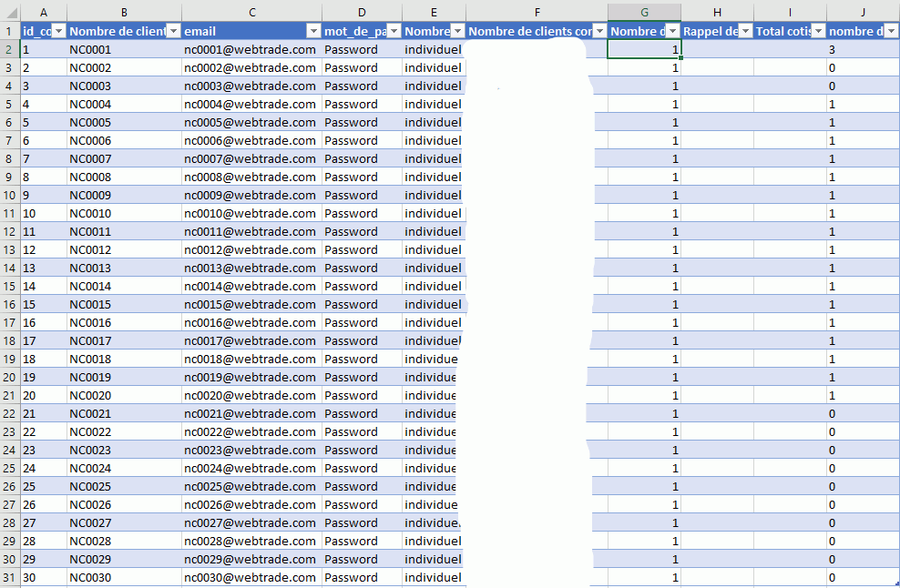This screenshot has height=588, width=900.
Task: Select row 25 by its row header
Action: (x=9, y=468)
